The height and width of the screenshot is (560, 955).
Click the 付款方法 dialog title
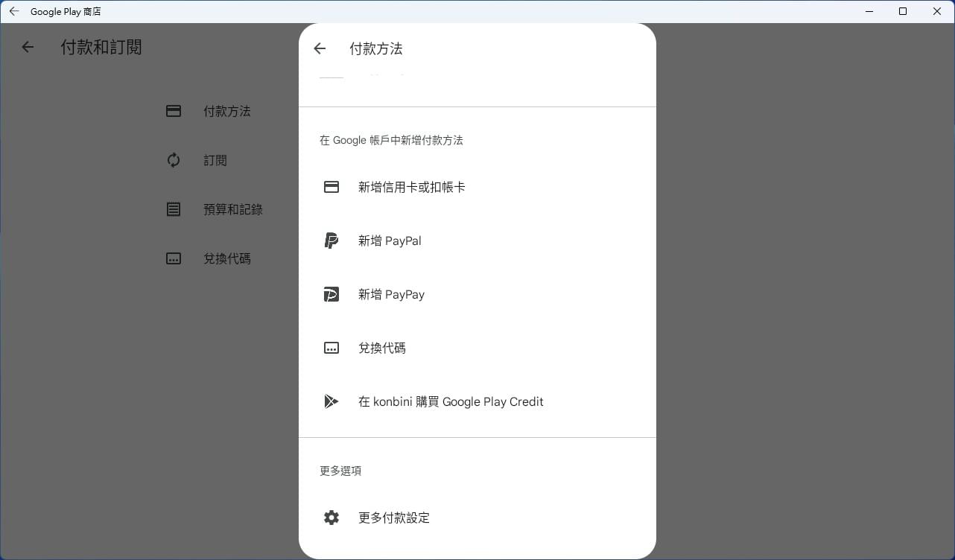point(376,48)
